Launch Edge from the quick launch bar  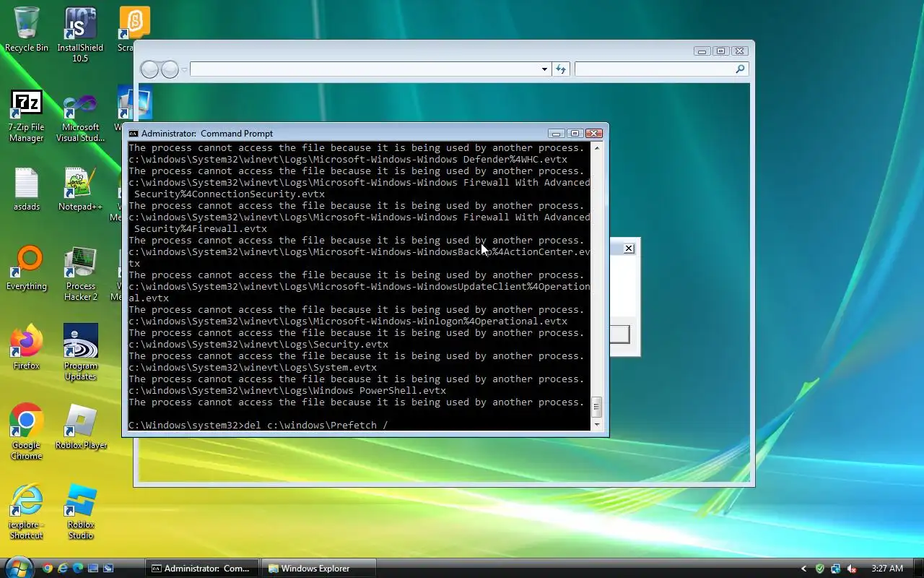[78, 569]
